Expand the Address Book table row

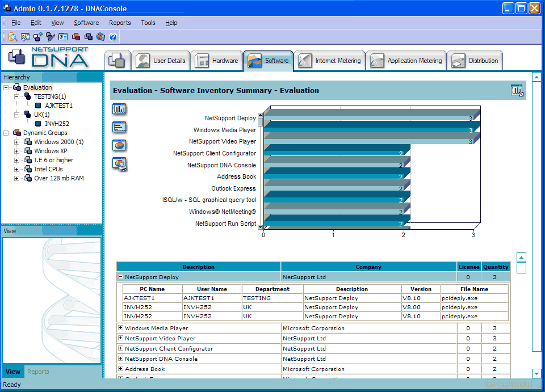[120, 369]
